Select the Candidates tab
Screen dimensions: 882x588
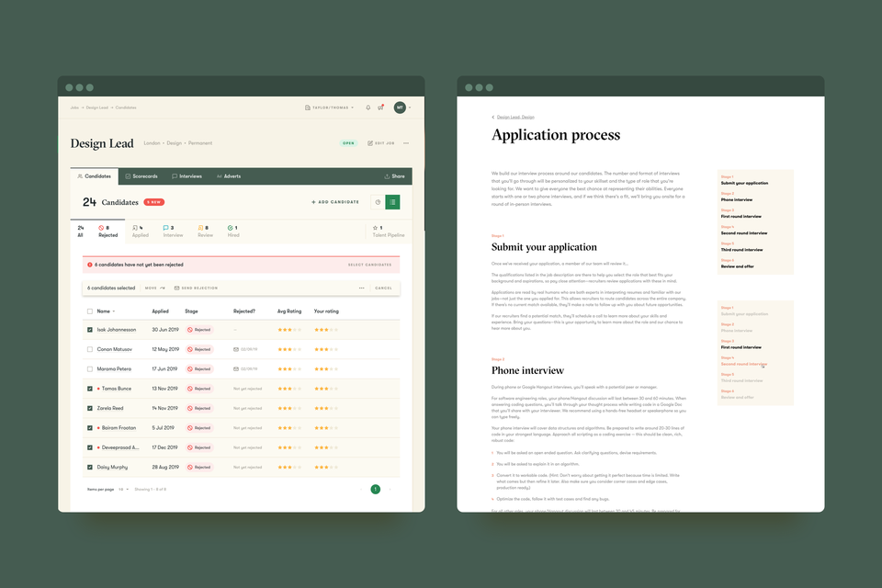[95, 176]
